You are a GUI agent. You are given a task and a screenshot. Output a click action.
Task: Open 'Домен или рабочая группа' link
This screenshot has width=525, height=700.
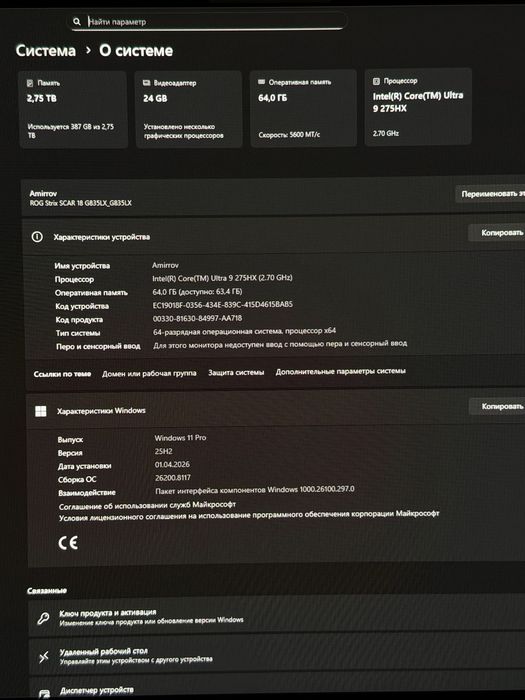(x=149, y=373)
